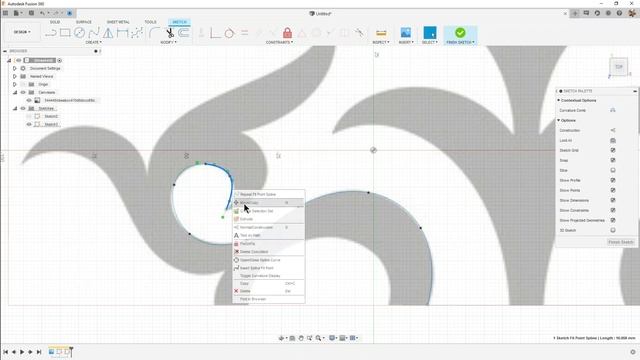640x360 pixels.
Task: Choose Insert Spline Fit Point in context menu
Action: 269,268
